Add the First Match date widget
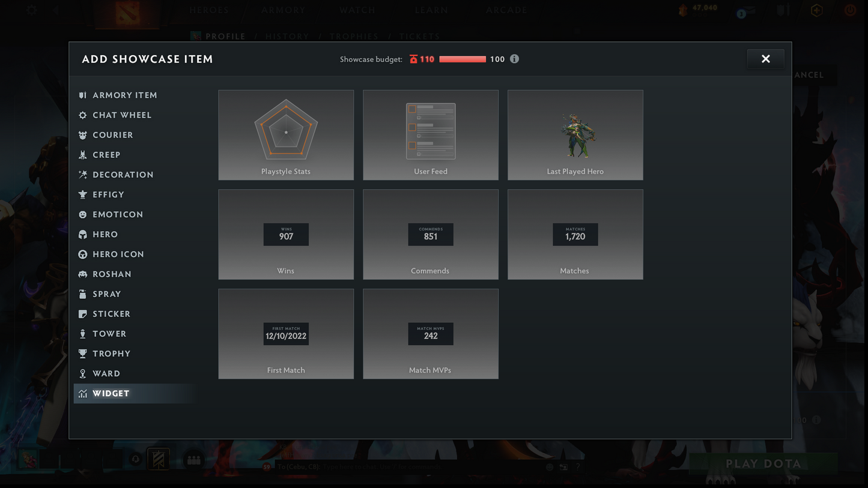This screenshot has width=868, height=488. [x=286, y=334]
